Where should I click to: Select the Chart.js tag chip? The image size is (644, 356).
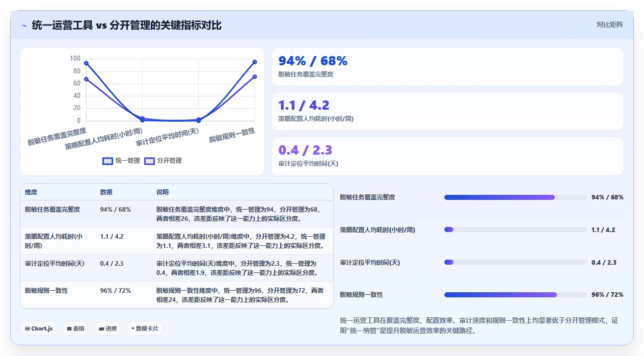coord(39,328)
